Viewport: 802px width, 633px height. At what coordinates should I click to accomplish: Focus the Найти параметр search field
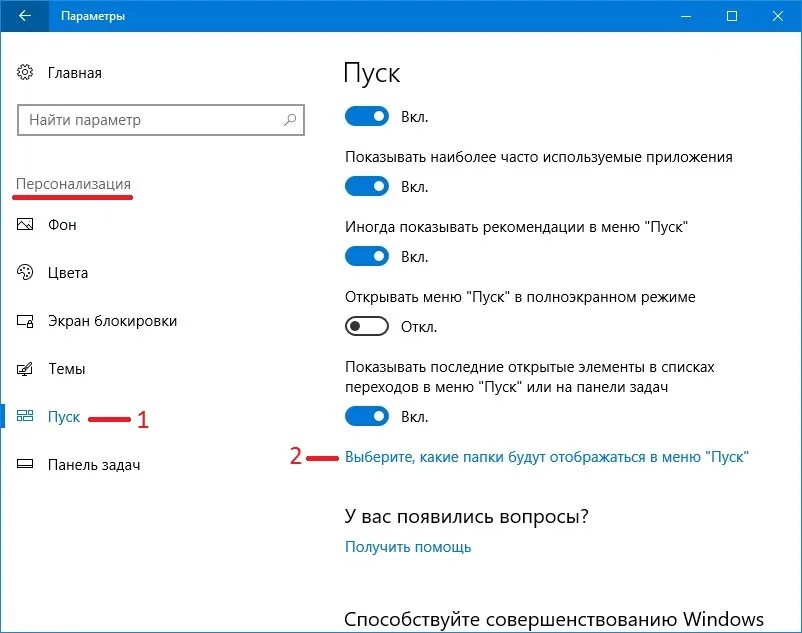(x=161, y=120)
